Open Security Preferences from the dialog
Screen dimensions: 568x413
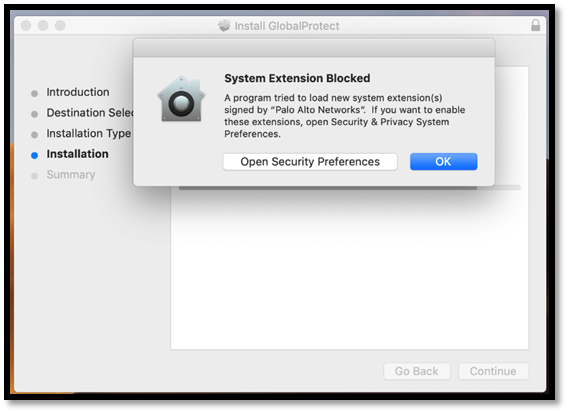tap(310, 162)
